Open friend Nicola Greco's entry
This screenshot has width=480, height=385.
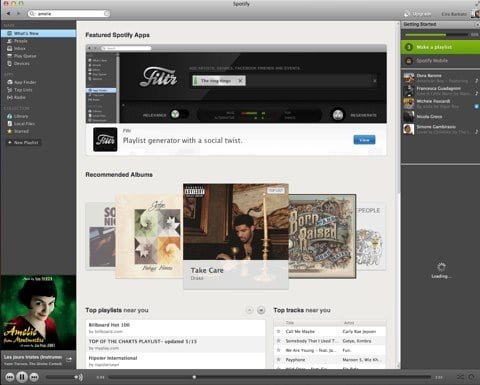tap(440, 116)
